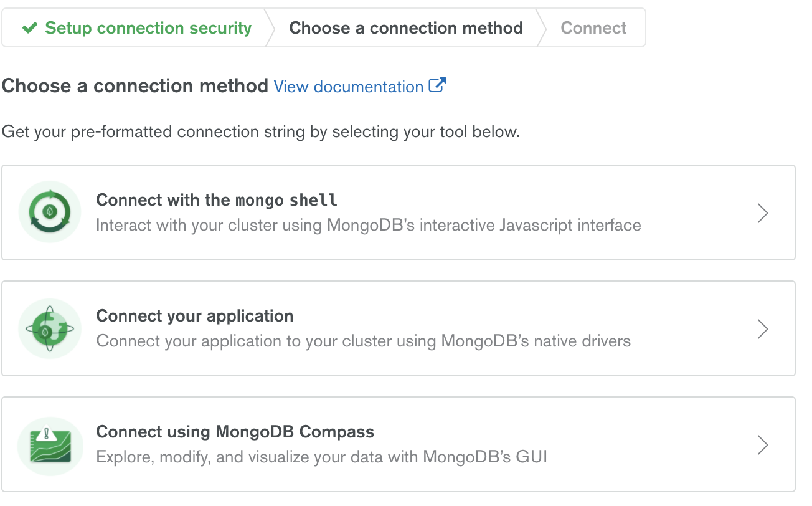This screenshot has height=506, width=812.
Task: Click the Connect your application globe icon
Action: point(50,328)
